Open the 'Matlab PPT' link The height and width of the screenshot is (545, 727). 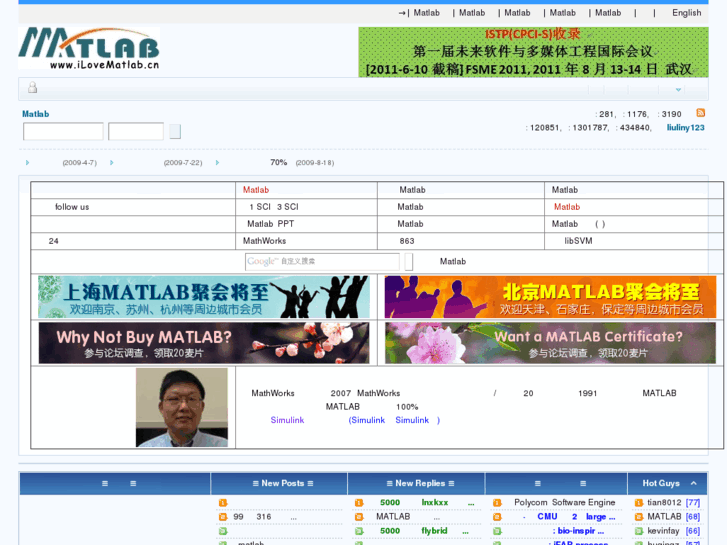tap(271, 224)
